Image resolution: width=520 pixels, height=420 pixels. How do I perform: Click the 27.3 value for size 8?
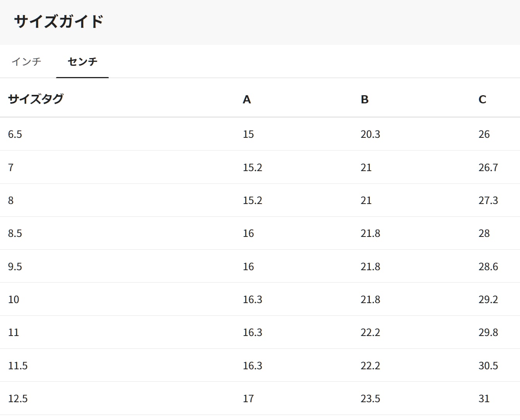488,201
